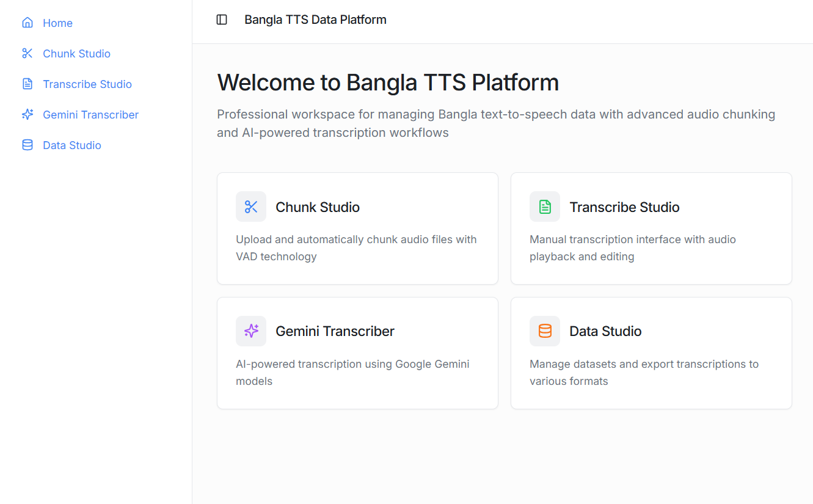This screenshot has height=504, width=813.
Task: Open Data Studio sidebar link
Action: coord(72,145)
